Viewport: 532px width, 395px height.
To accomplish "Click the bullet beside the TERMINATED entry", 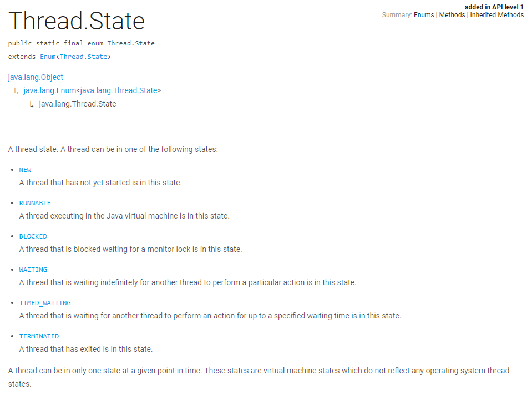I will click(13, 337).
